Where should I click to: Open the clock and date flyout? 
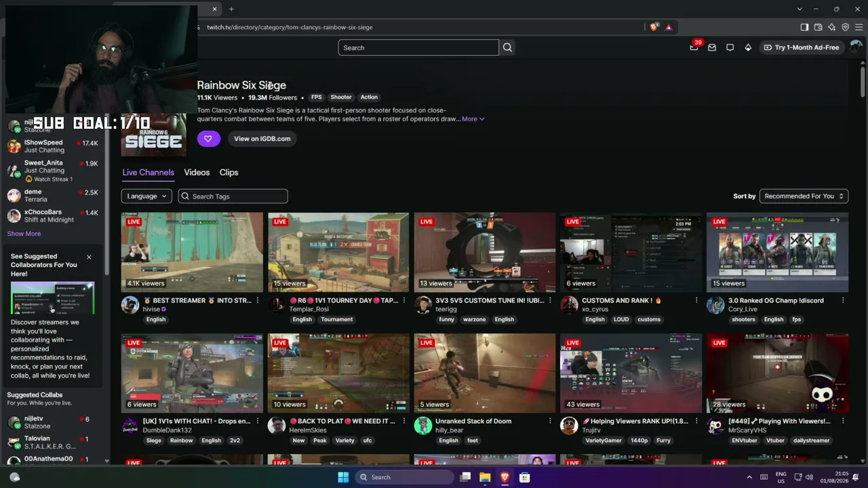point(835,477)
